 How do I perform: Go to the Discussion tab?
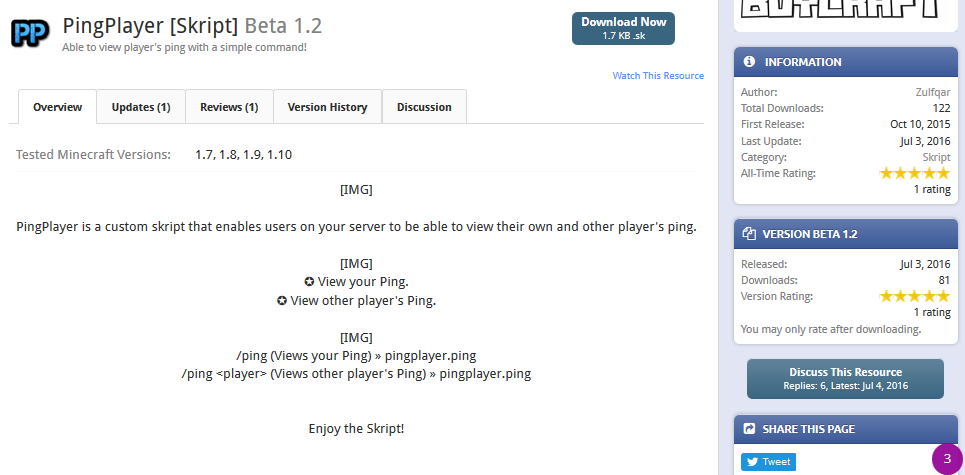pyautogui.click(x=424, y=107)
